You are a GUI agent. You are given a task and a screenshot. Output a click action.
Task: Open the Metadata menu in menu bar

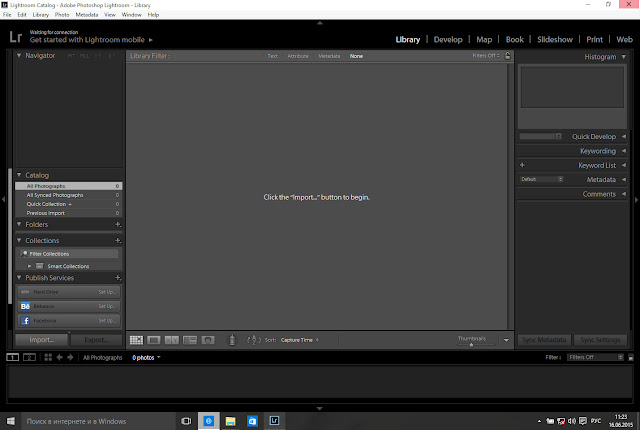tap(87, 15)
